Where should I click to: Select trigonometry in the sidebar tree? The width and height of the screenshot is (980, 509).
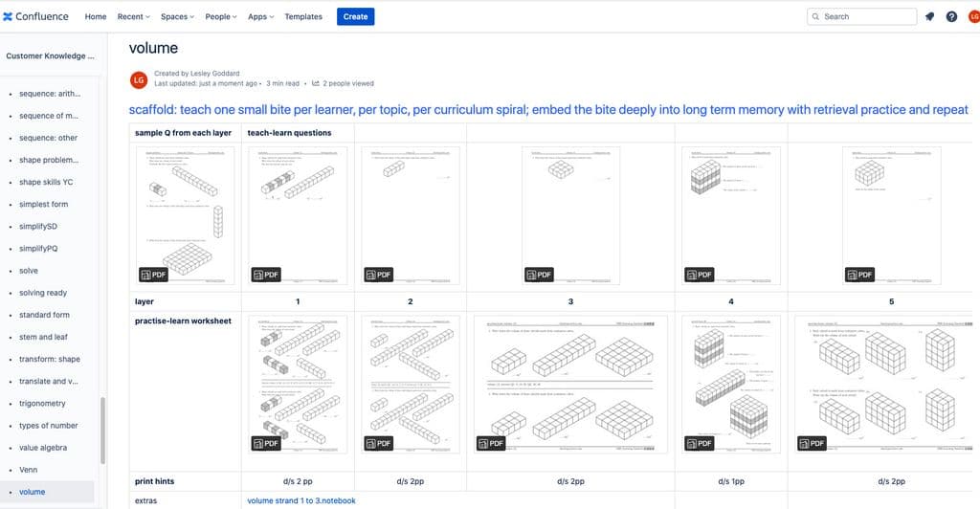coord(42,404)
